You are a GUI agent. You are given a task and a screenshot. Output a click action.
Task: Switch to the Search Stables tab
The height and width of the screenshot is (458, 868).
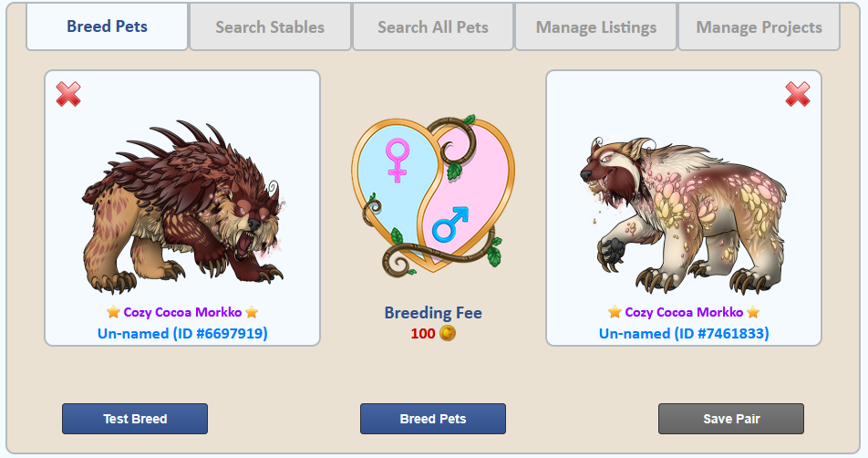coord(270,27)
